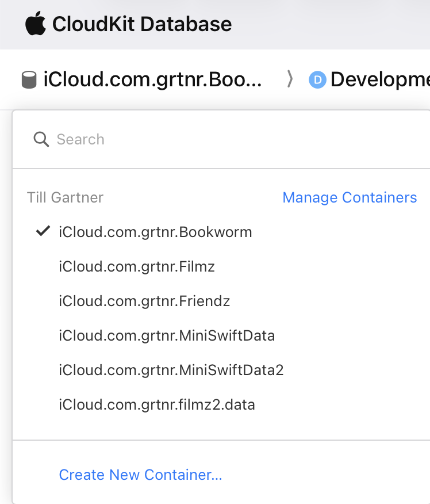430x504 pixels.
Task: Choose the iCloud.com.grtnr.Friendz container
Action: [x=144, y=301]
